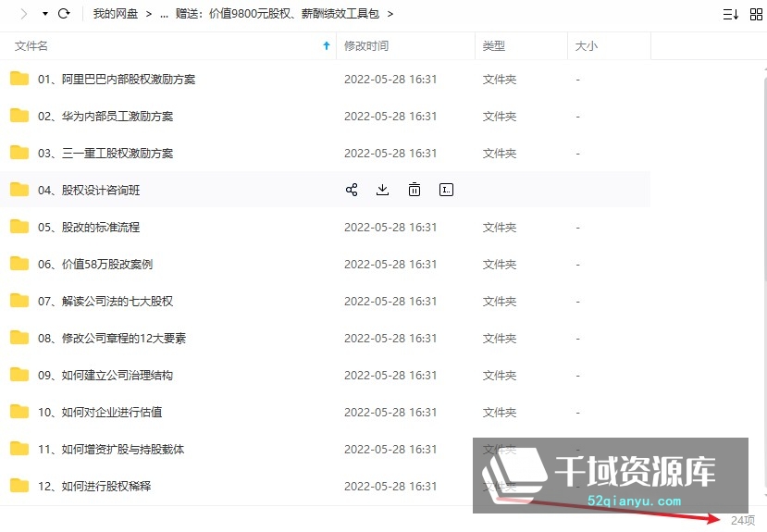Select folder icon of 08、修改公司章程的12大要素

coord(19,338)
